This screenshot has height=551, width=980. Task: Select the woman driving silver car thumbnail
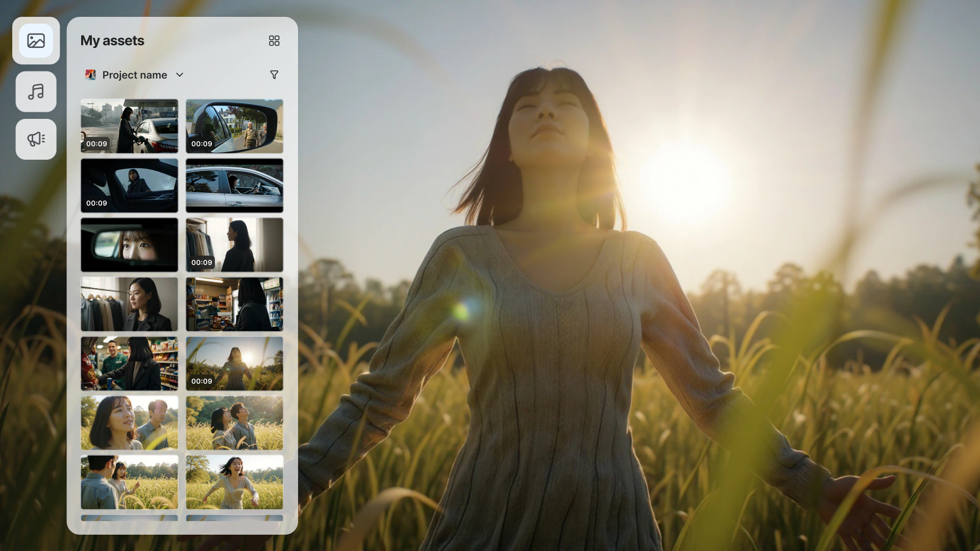[234, 185]
